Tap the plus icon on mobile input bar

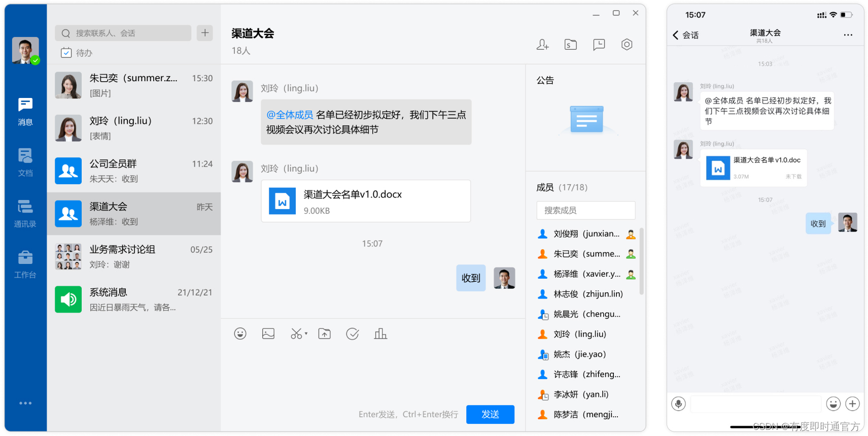coord(853,404)
